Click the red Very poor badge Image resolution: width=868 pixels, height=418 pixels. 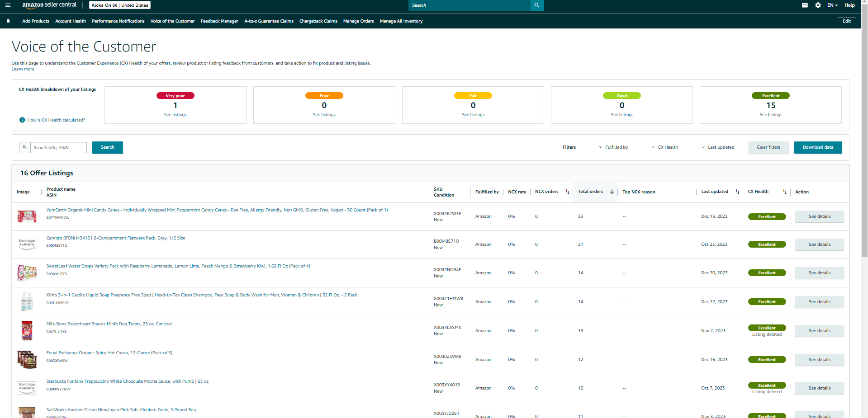click(x=175, y=96)
